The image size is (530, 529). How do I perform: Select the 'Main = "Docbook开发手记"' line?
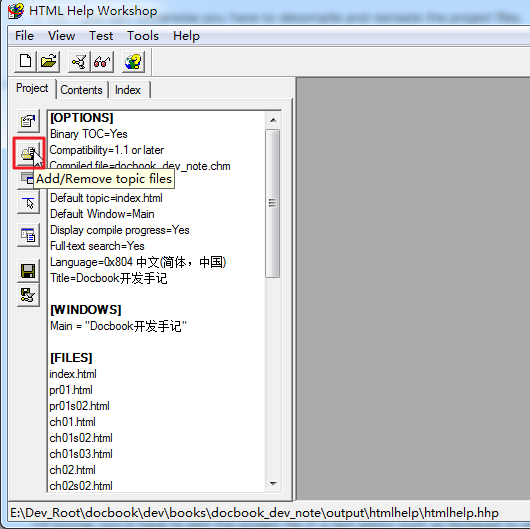point(118,326)
